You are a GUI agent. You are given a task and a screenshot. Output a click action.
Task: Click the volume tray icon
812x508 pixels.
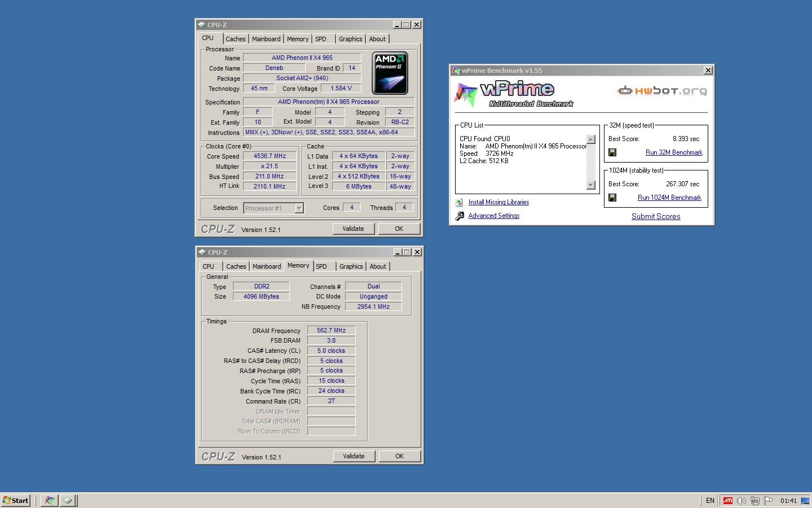pos(741,501)
